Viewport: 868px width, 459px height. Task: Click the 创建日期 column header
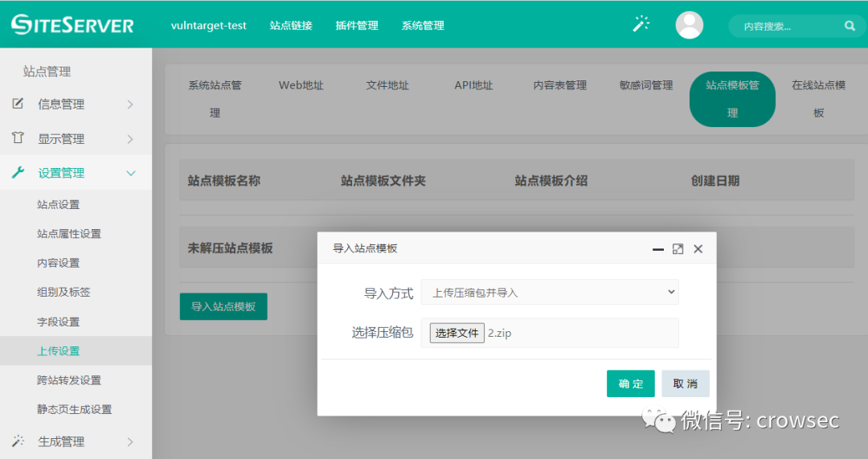click(714, 181)
